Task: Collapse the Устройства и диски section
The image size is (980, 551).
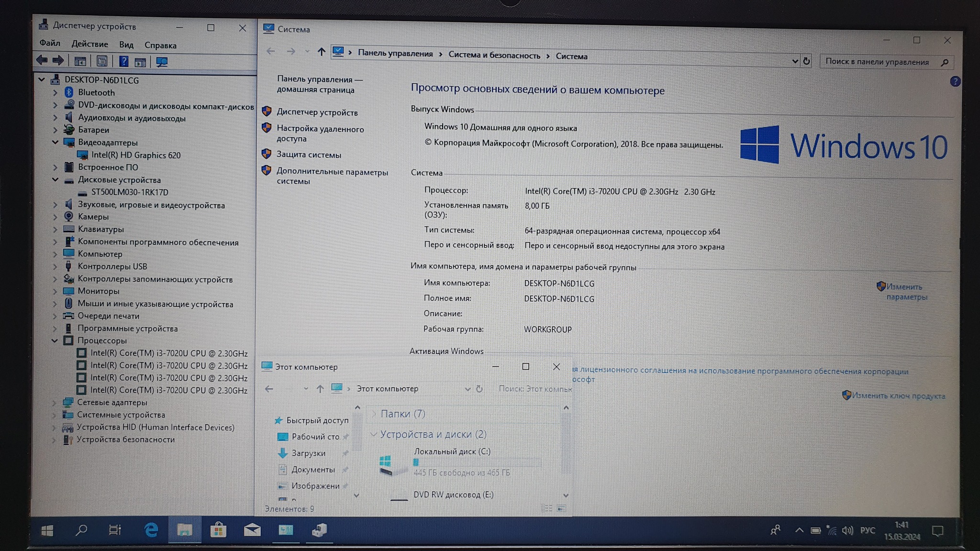Action: [374, 434]
